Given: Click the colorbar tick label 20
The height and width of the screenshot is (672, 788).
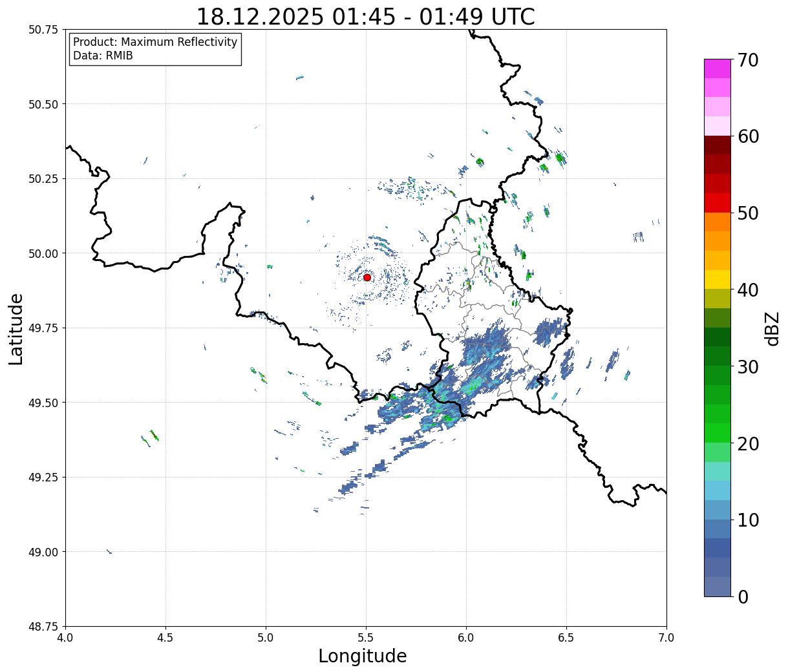Looking at the screenshot, I should point(748,443).
